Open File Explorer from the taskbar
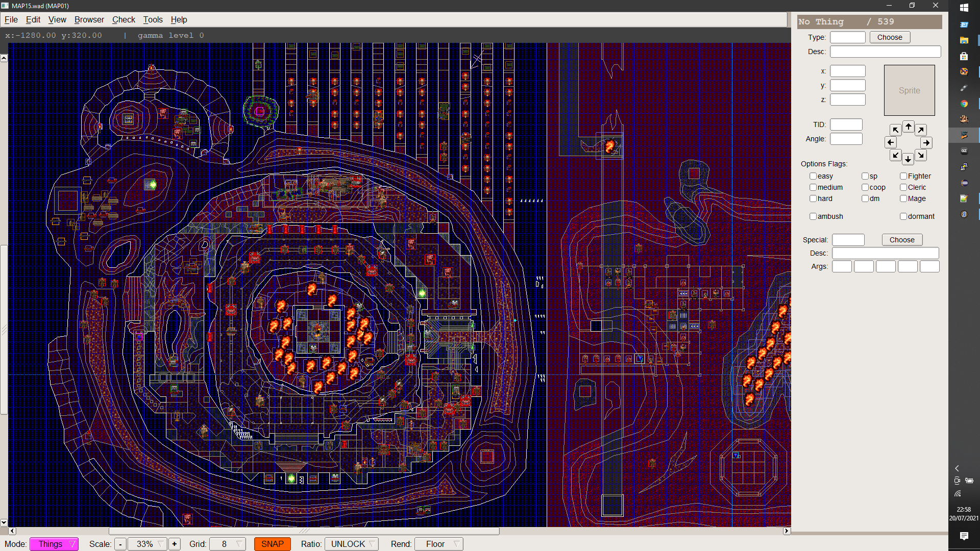Viewport: 980px width, 551px height. tap(964, 40)
